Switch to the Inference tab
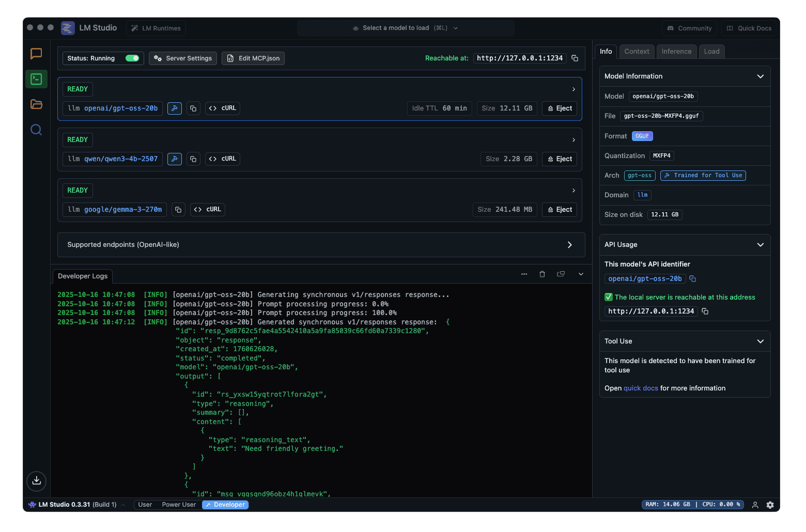The height and width of the screenshot is (532, 806). coord(676,52)
